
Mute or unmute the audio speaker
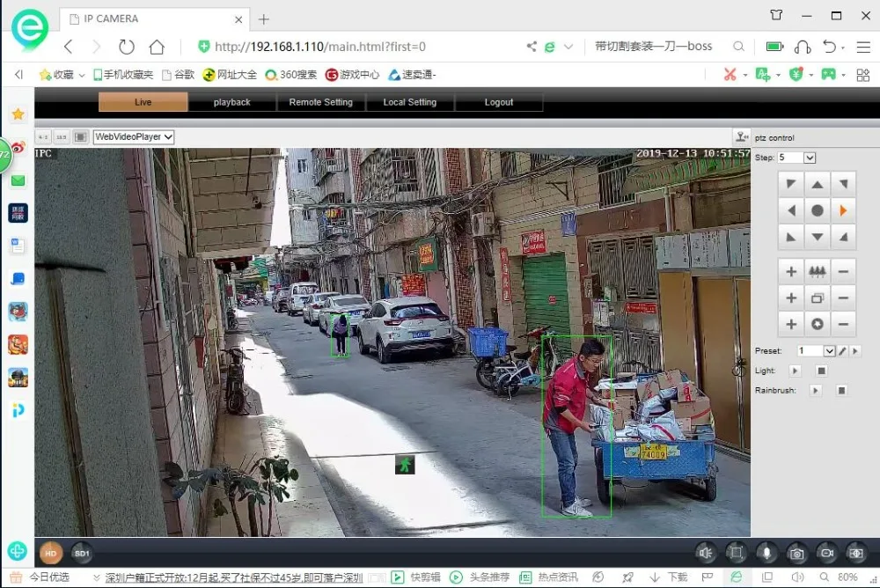(705, 553)
